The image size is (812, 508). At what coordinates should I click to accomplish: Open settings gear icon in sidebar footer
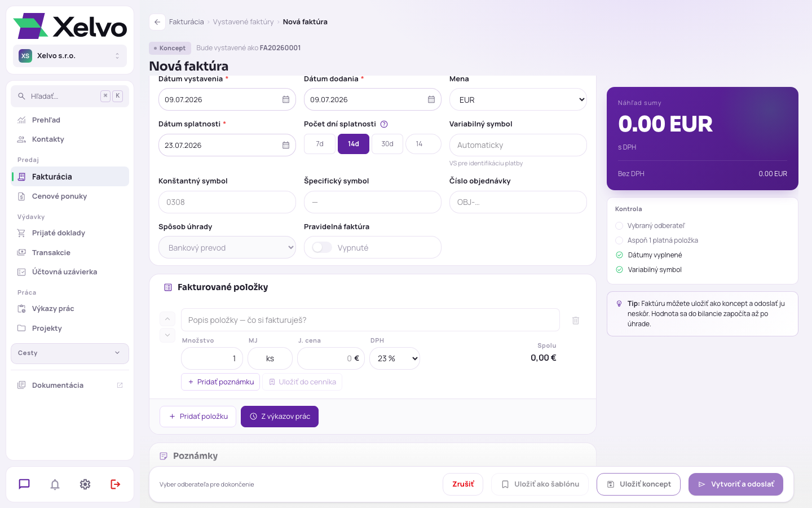[x=85, y=484]
